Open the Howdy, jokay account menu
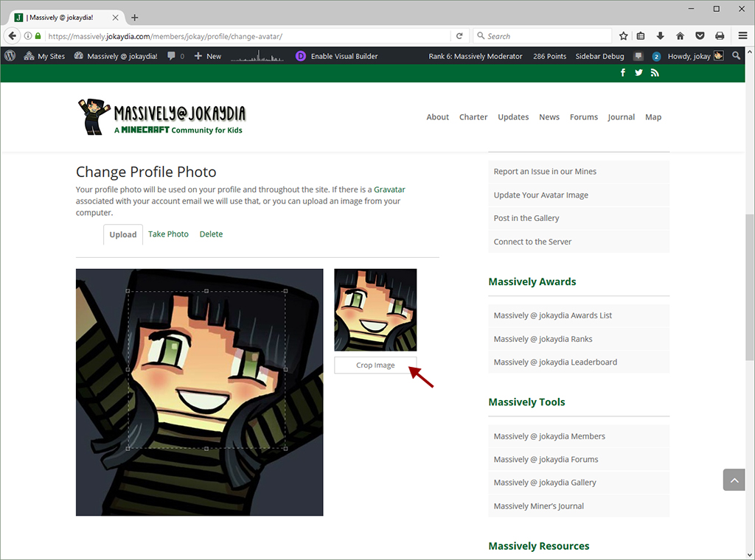Image resolution: width=755 pixels, height=560 pixels. tap(695, 56)
